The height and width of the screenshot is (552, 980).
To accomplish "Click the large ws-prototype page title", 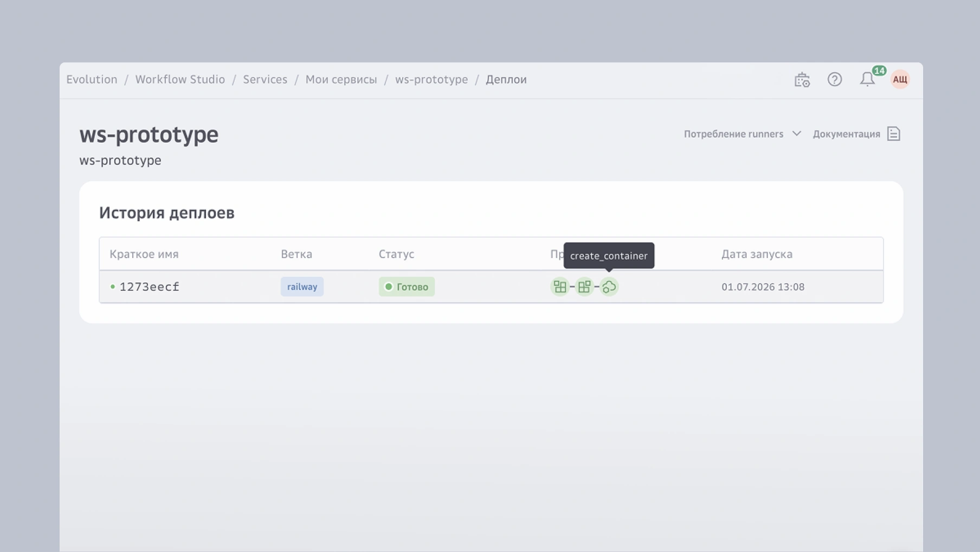I will (149, 134).
